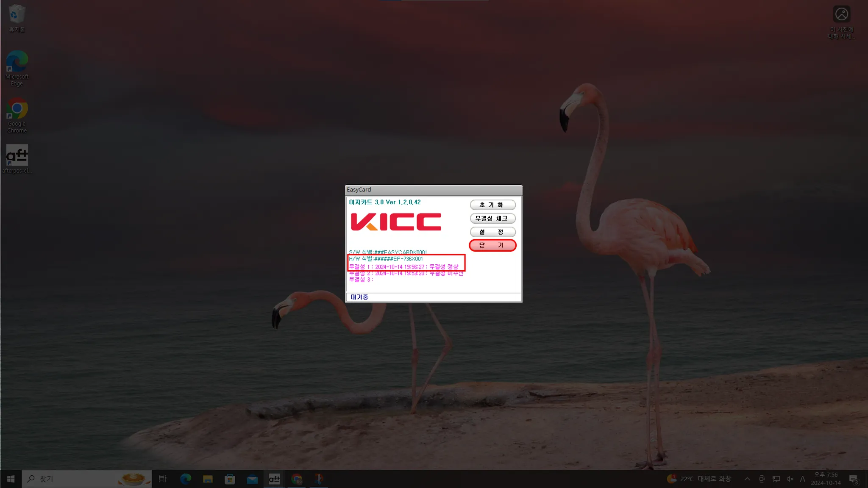This screenshot has width=868, height=488.
Task: Open the Windows Start menu
Action: click(x=11, y=479)
